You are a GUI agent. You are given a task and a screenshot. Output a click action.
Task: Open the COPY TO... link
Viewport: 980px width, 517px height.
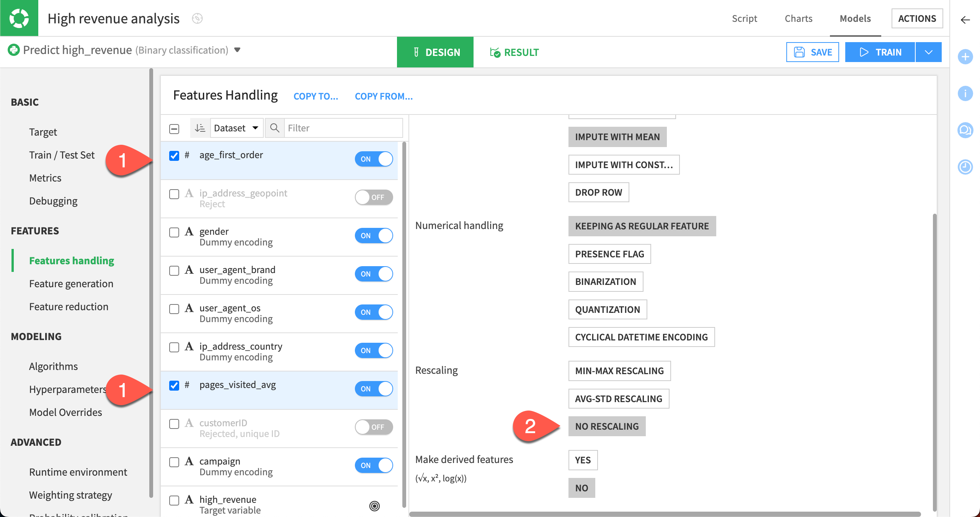pyautogui.click(x=316, y=96)
